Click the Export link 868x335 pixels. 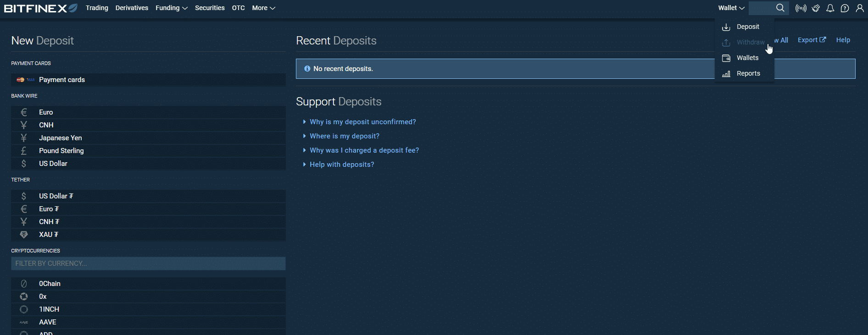[811, 40]
